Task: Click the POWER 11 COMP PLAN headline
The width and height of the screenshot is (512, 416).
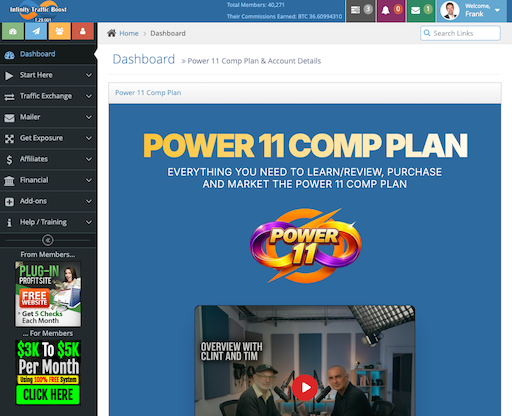Action: click(305, 145)
